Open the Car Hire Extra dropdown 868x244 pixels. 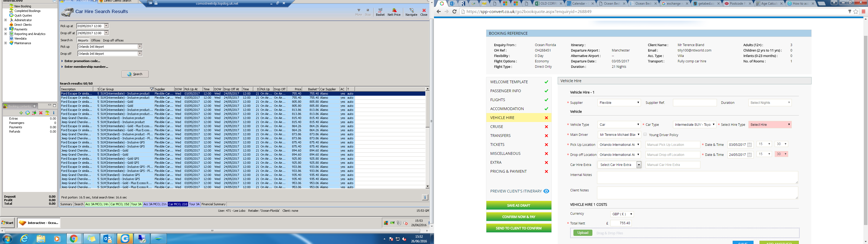(619, 165)
